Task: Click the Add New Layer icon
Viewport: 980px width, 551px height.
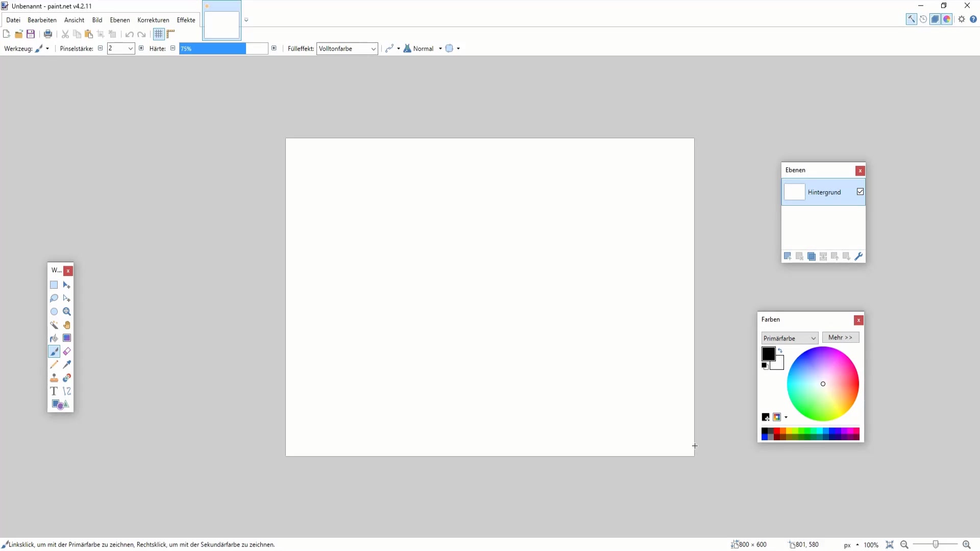Action: 788,257
